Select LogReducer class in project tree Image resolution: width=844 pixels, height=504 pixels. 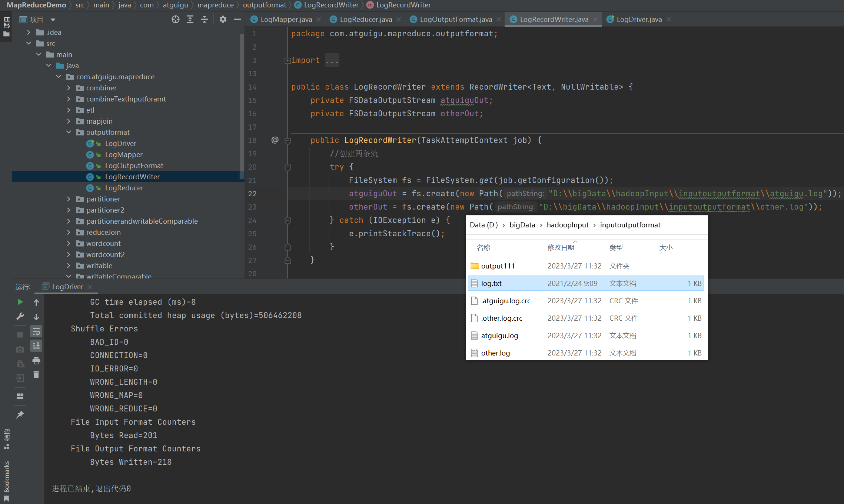click(124, 188)
